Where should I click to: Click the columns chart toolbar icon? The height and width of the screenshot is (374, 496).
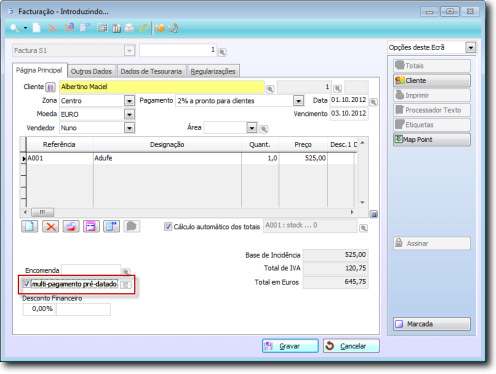116,28
